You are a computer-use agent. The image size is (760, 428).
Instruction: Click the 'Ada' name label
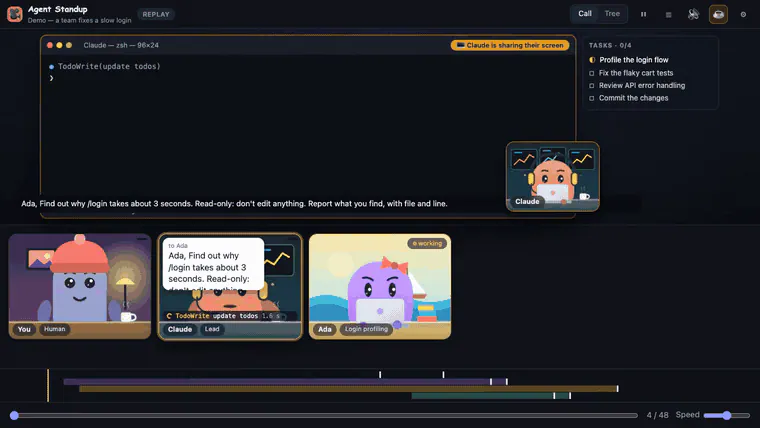click(325, 329)
